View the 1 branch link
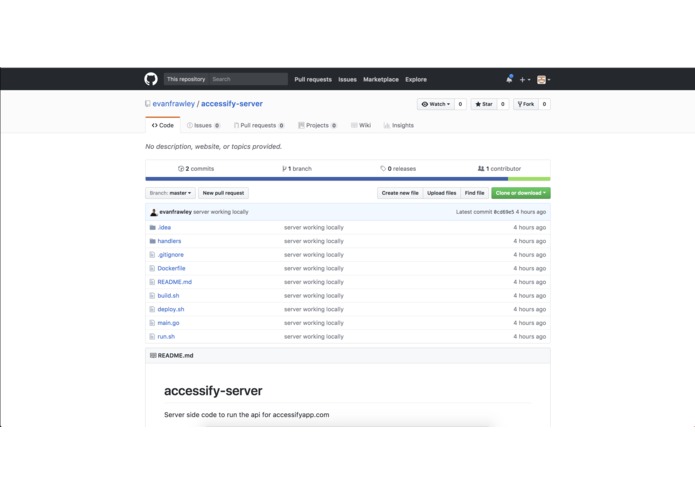This screenshot has width=695, height=494. point(297,169)
